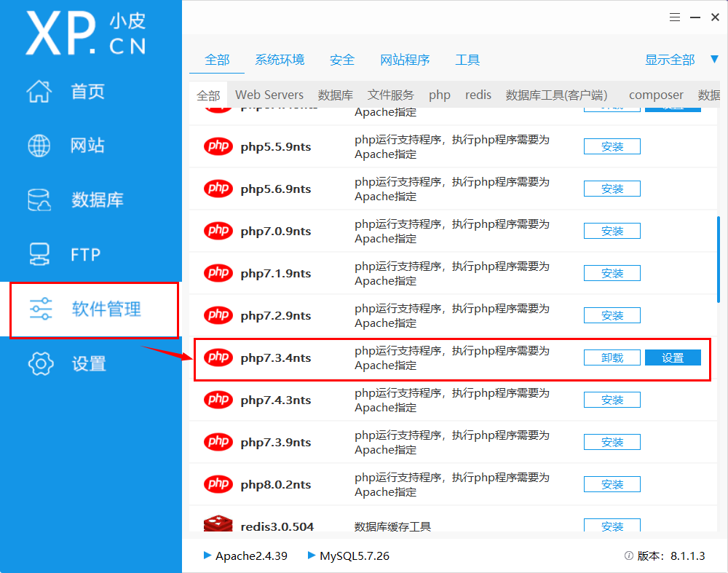
Task: Install php7.0.9nts with its 安装 button
Action: pyautogui.click(x=612, y=231)
